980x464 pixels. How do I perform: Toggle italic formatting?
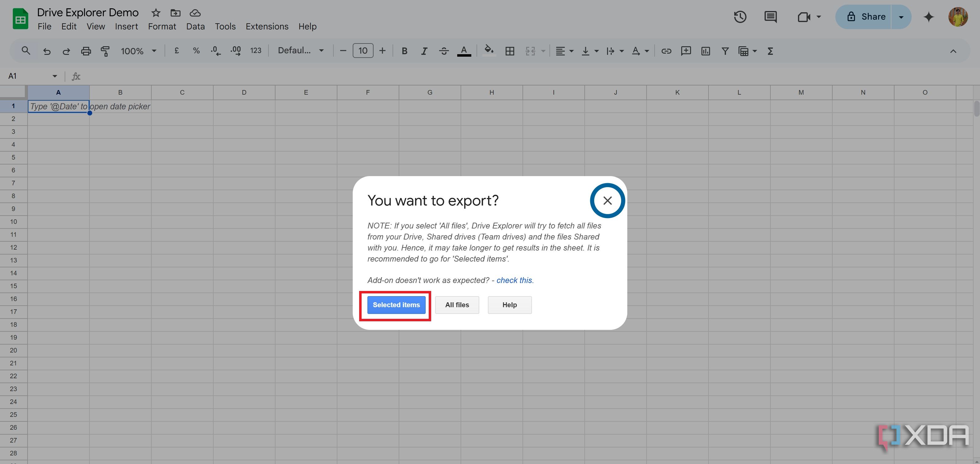pyautogui.click(x=424, y=51)
